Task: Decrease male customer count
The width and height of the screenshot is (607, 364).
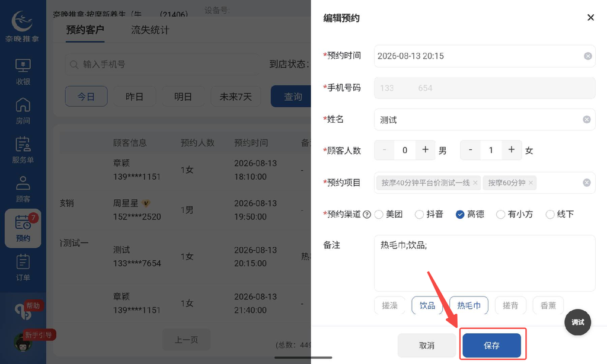Action: (x=384, y=150)
